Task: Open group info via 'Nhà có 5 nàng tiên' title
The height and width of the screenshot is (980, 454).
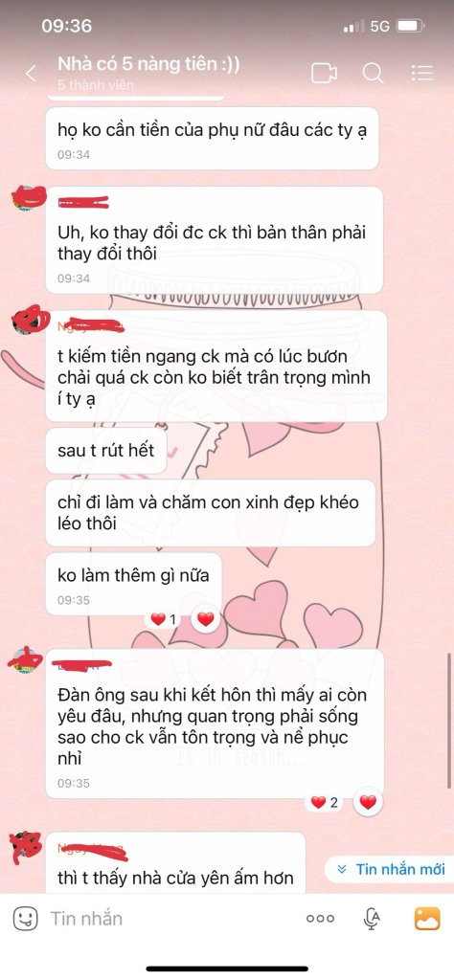Action: [x=148, y=64]
